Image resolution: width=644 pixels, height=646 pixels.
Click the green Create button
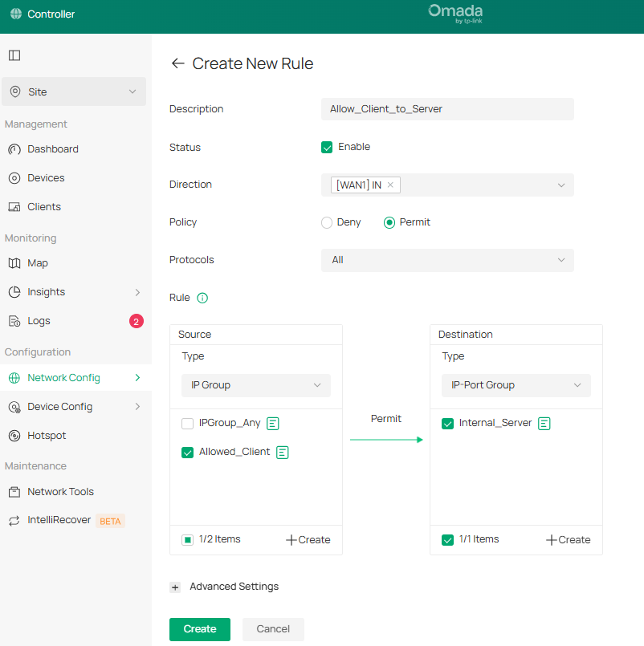(x=200, y=629)
